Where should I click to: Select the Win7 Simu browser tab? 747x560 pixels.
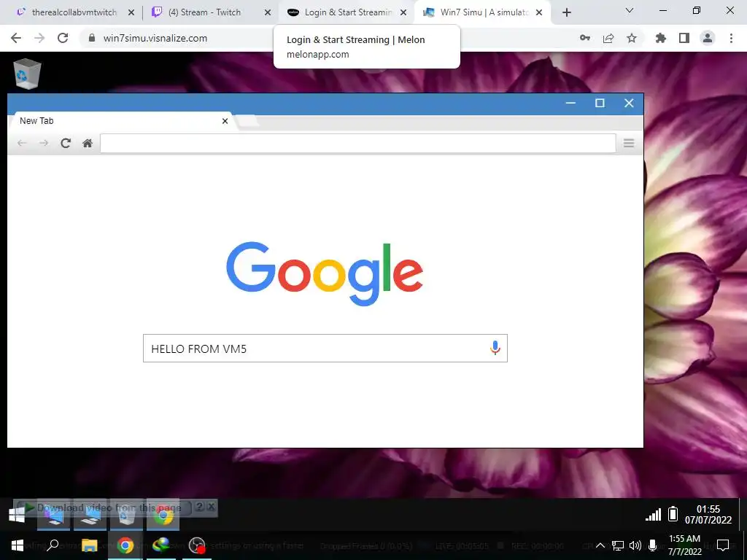483,12
